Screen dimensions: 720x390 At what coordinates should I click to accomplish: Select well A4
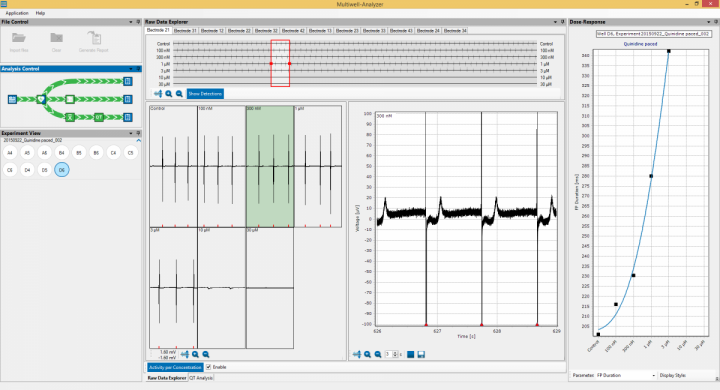[10, 153]
